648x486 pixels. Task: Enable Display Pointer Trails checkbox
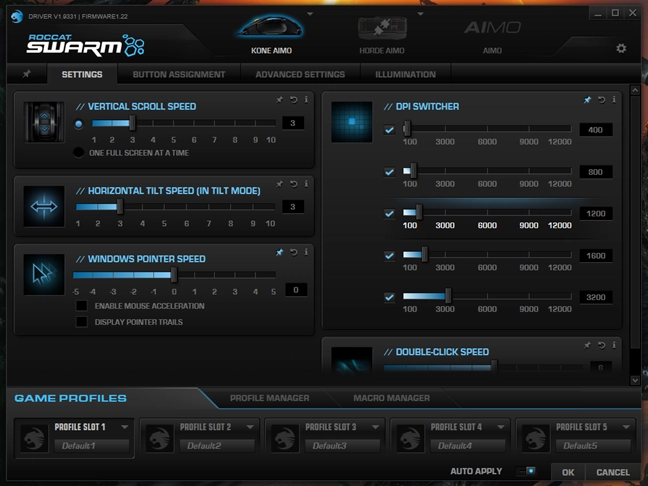point(82,322)
